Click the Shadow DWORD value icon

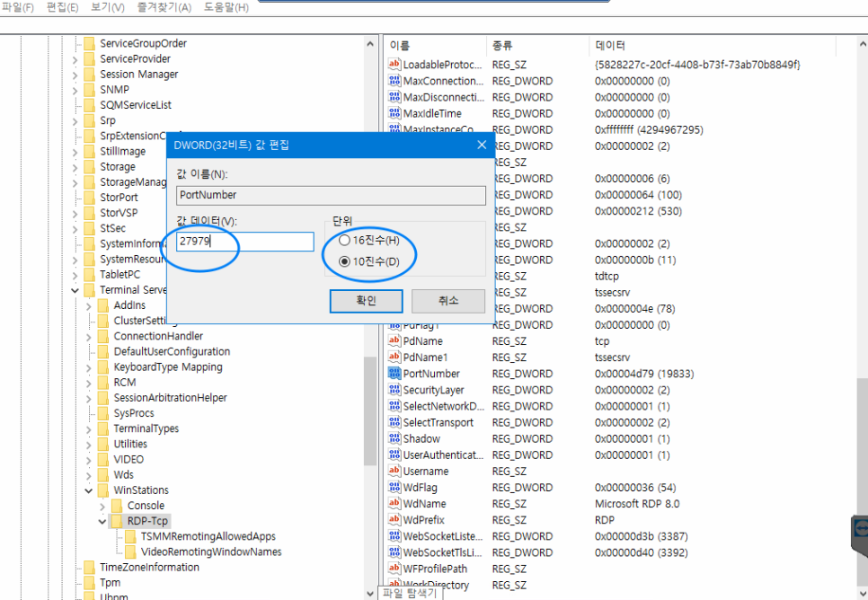coord(394,438)
